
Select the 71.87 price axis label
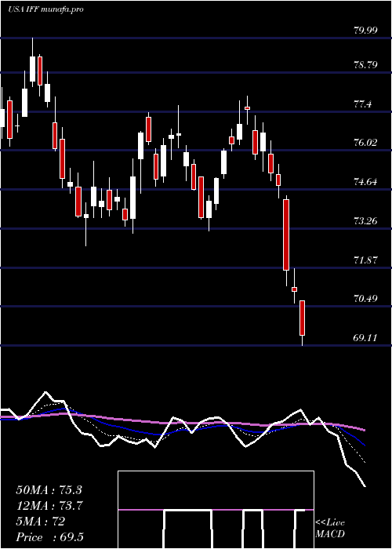pos(365,260)
